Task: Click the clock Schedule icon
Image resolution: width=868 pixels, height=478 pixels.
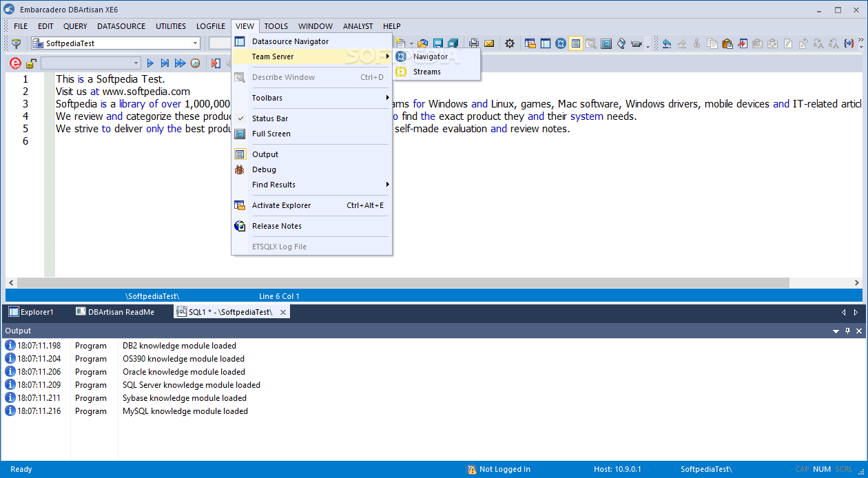Action: pyautogui.click(x=196, y=63)
